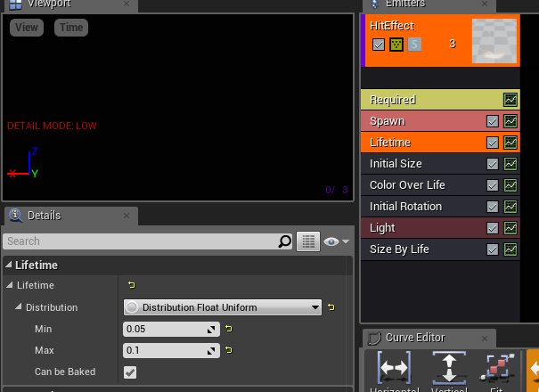Disable the Lifetime module checkbox
This screenshot has width=539, height=392.
pyautogui.click(x=493, y=143)
